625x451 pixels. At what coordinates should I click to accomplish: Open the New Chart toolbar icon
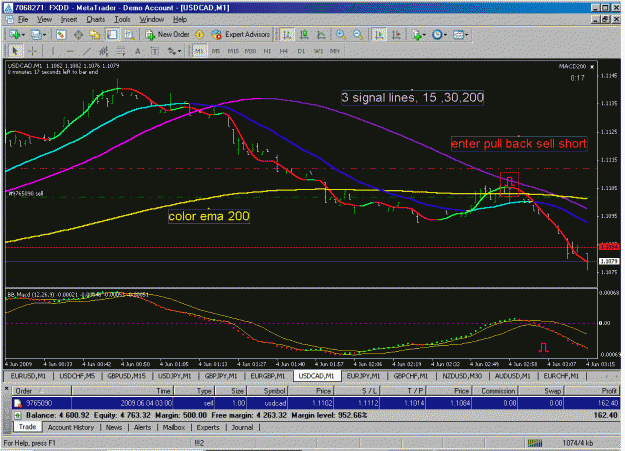tap(15, 35)
